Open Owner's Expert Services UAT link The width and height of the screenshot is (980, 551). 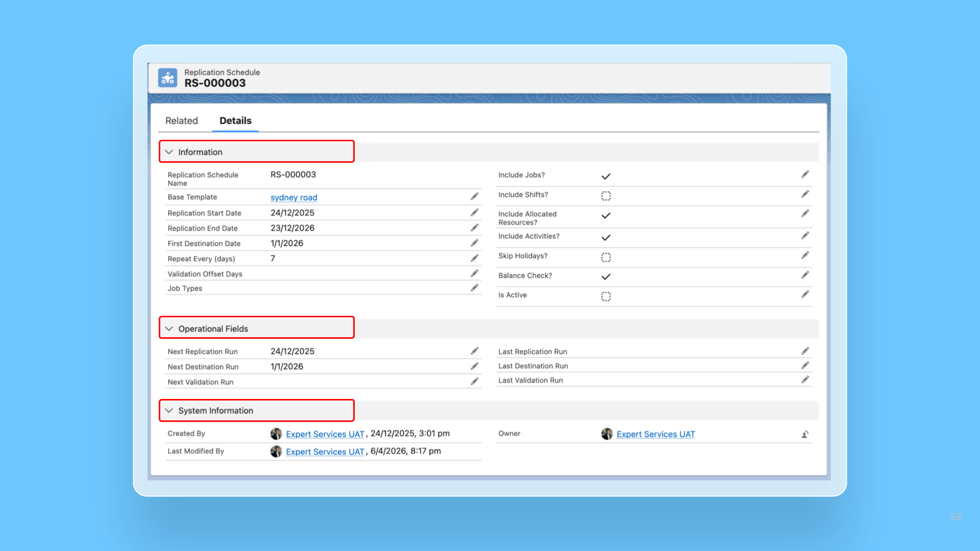[x=655, y=434]
